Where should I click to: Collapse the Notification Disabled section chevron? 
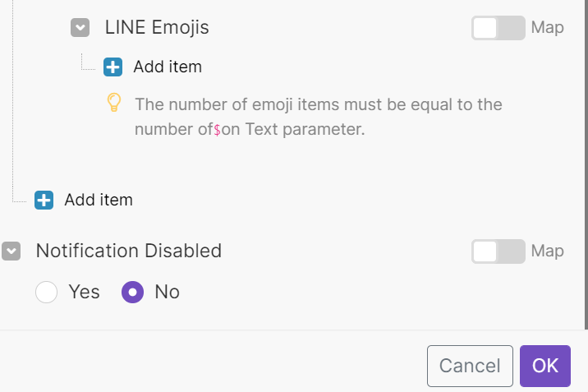[x=11, y=251]
